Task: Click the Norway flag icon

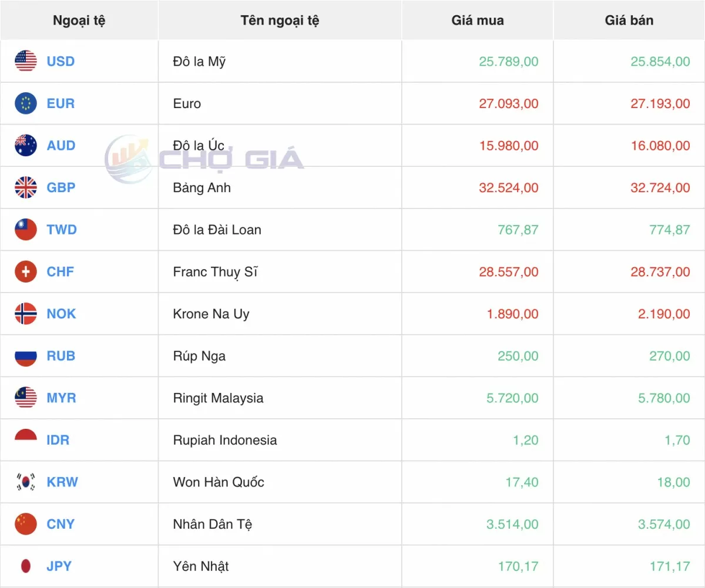Action: (x=26, y=314)
